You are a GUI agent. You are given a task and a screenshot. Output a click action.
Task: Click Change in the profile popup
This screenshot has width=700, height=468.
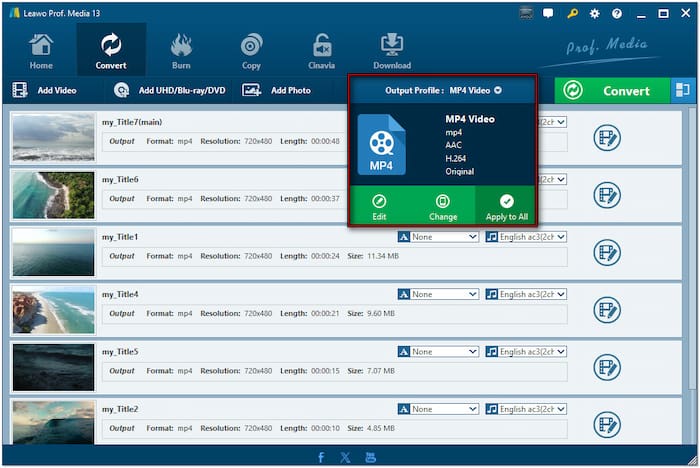(x=443, y=207)
